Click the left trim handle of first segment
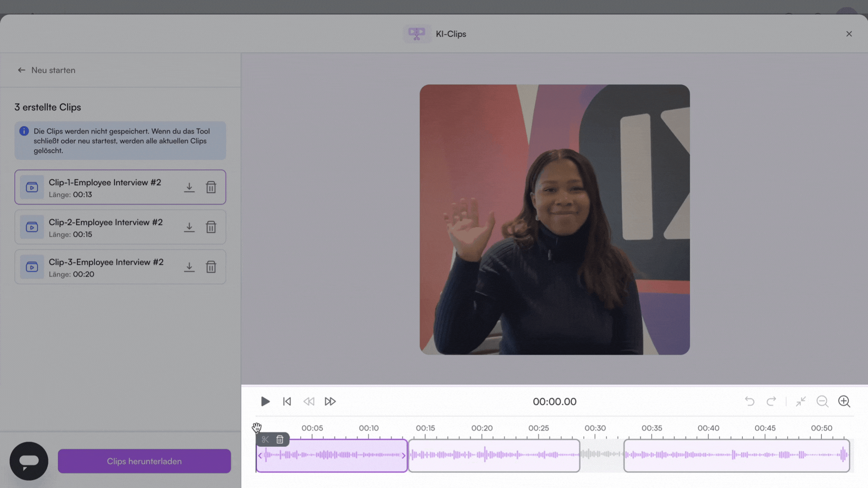 [x=260, y=455]
